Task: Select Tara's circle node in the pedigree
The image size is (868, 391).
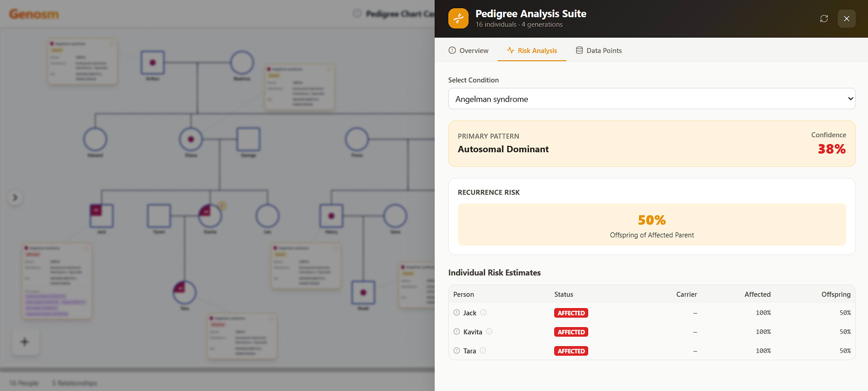Action: (x=184, y=292)
